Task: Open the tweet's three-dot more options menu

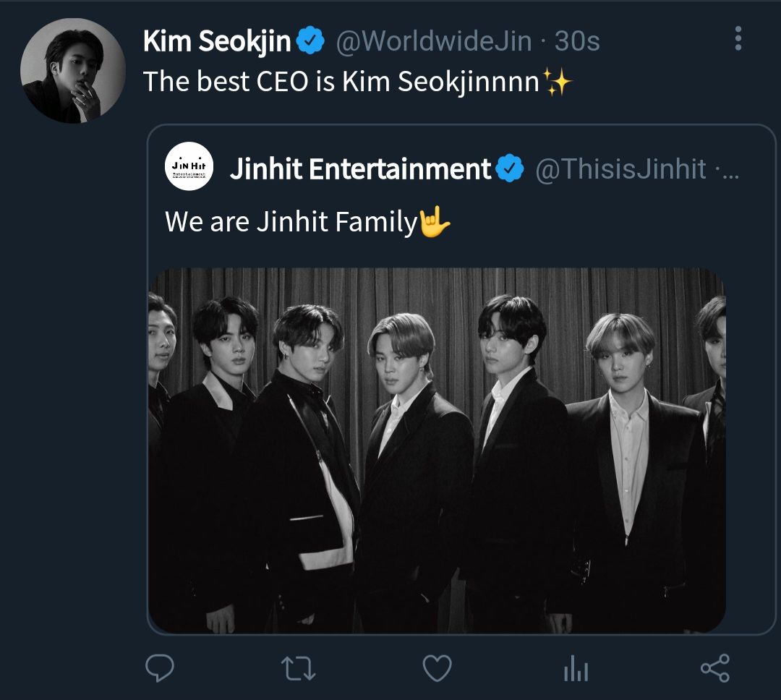Action: [738, 38]
